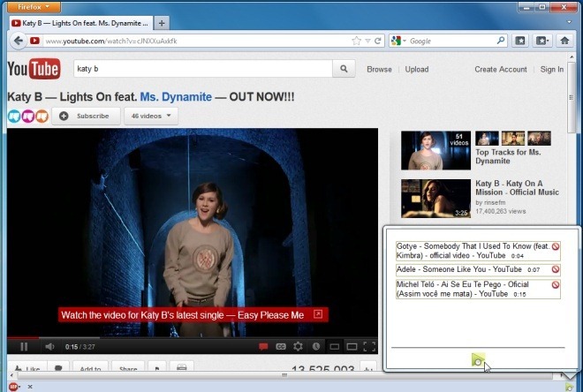583x392 pixels.
Task: Click Create Account link
Action: (501, 70)
